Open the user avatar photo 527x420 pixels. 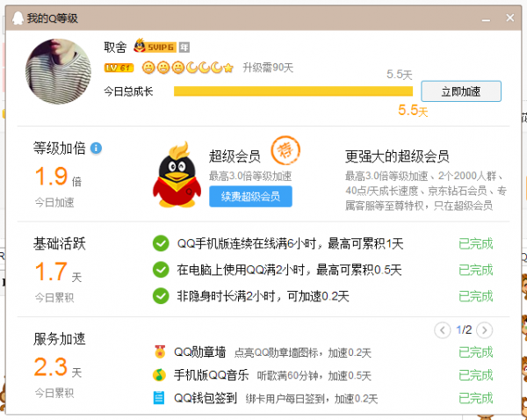[x=59, y=71]
